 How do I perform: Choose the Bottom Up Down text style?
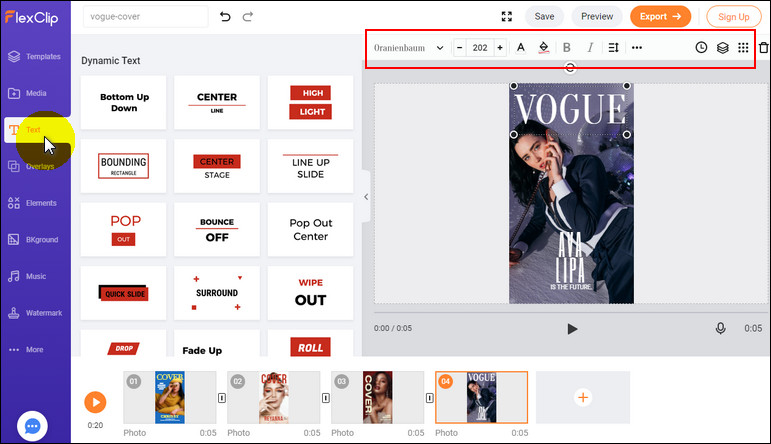click(x=123, y=103)
